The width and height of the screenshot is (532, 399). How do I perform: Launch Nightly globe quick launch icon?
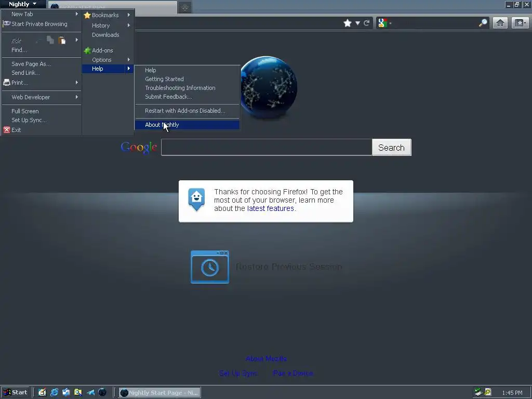point(102,393)
